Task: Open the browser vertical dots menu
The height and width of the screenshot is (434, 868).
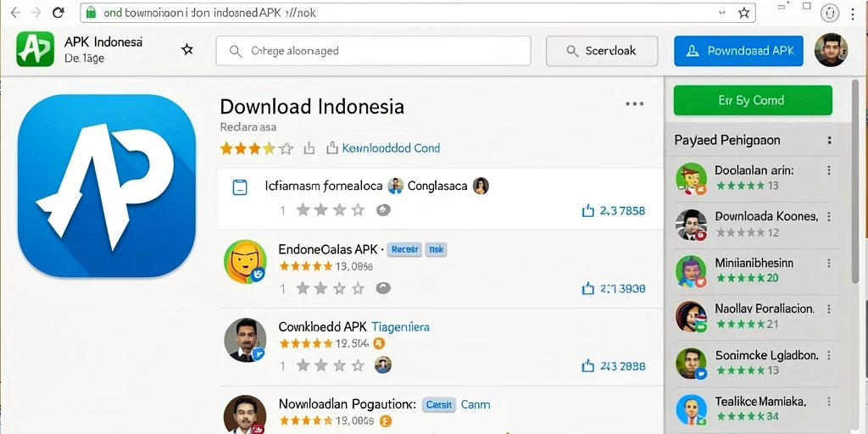Action: click(853, 14)
